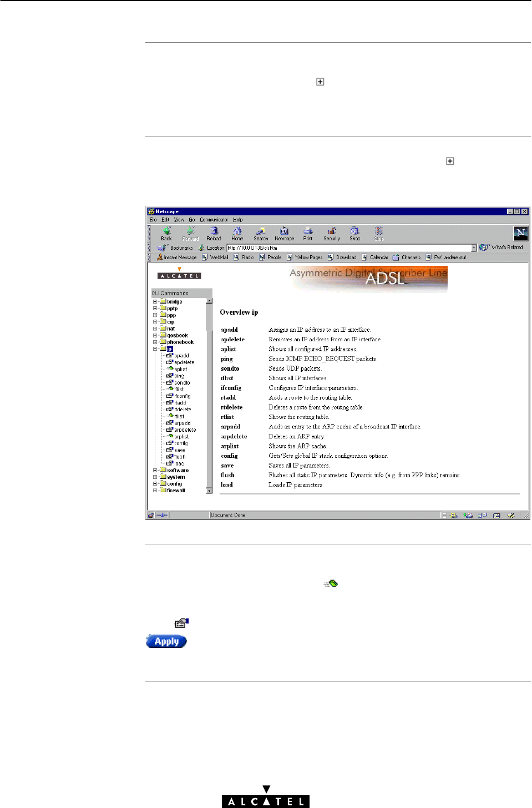Click 'Overview ip' heading text
Image resolution: width=532 pixels, height=808 pixels.
point(239,312)
